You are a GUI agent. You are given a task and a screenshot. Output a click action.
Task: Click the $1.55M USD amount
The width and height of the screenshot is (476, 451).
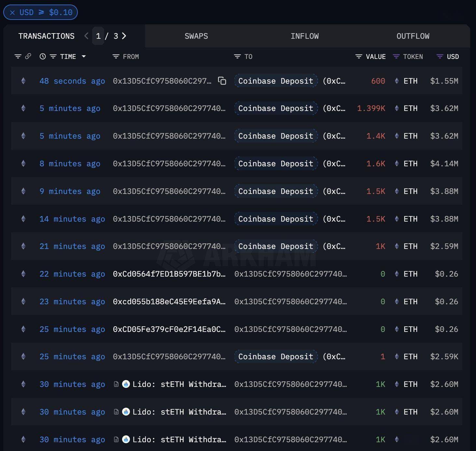pos(444,81)
